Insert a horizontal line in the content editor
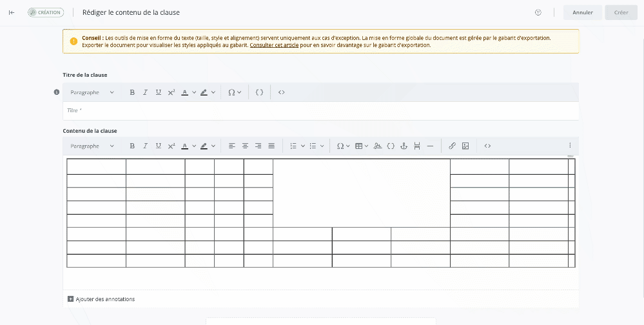Image resolution: width=644 pixels, height=325 pixels. [x=431, y=146]
